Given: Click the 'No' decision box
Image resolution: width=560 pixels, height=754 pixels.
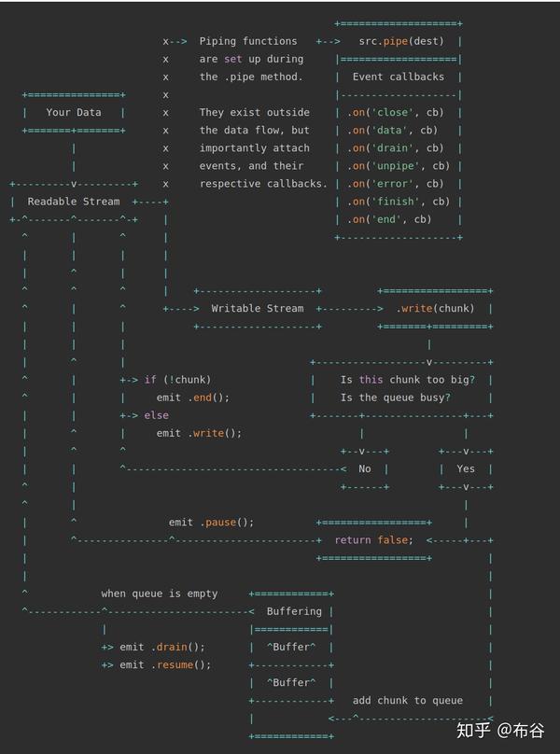Looking at the screenshot, I should [x=365, y=468].
